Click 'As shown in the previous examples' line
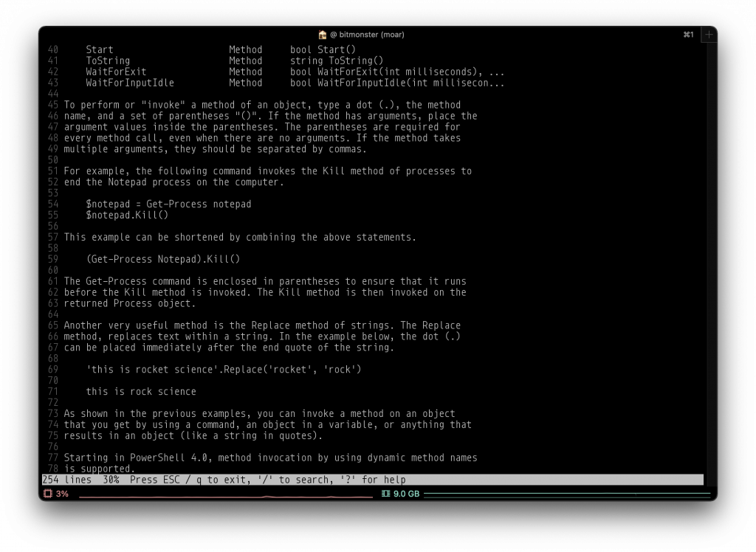Screen dimensions: 756x552 click(x=259, y=414)
